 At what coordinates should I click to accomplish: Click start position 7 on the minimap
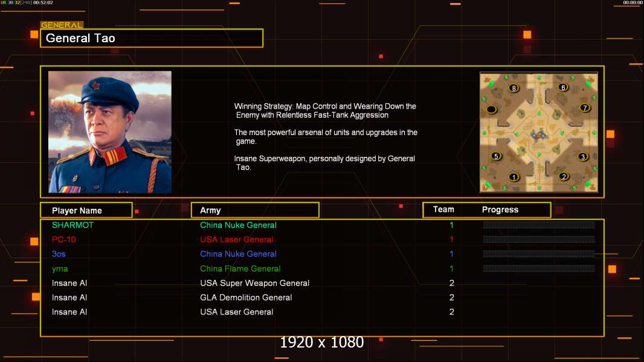[x=585, y=108]
